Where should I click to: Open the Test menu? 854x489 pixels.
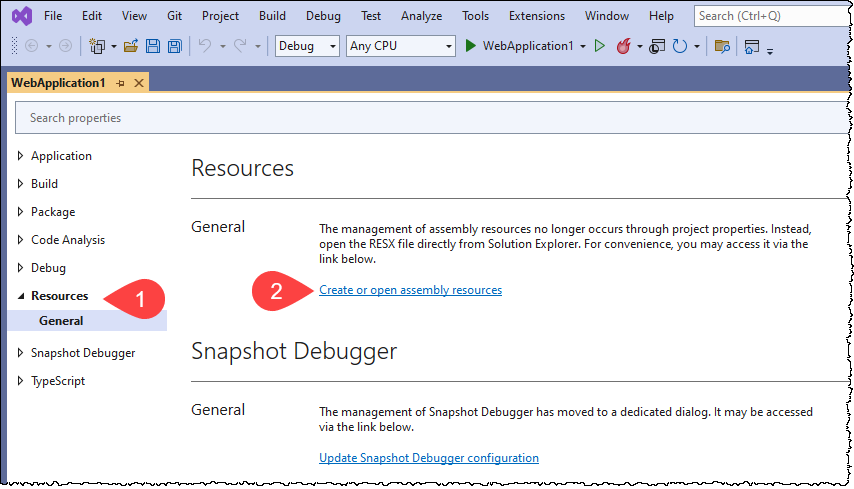(x=370, y=16)
